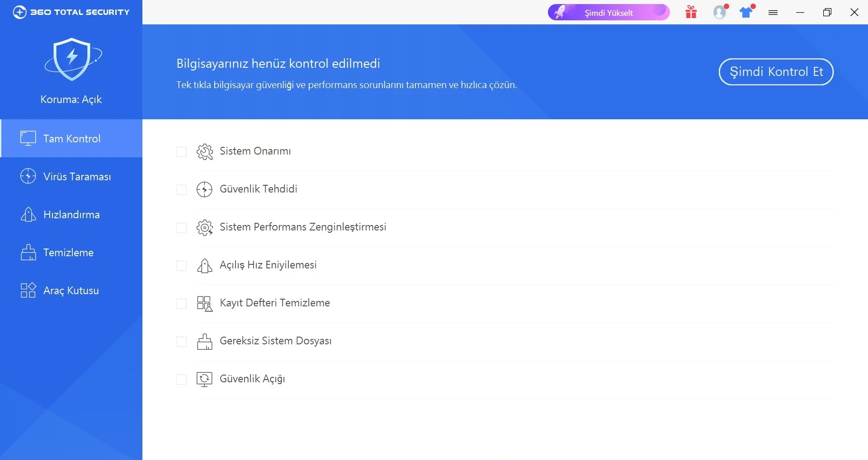The height and width of the screenshot is (460, 868).
Task: Restore down the application window
Action: tap(827, 13)
